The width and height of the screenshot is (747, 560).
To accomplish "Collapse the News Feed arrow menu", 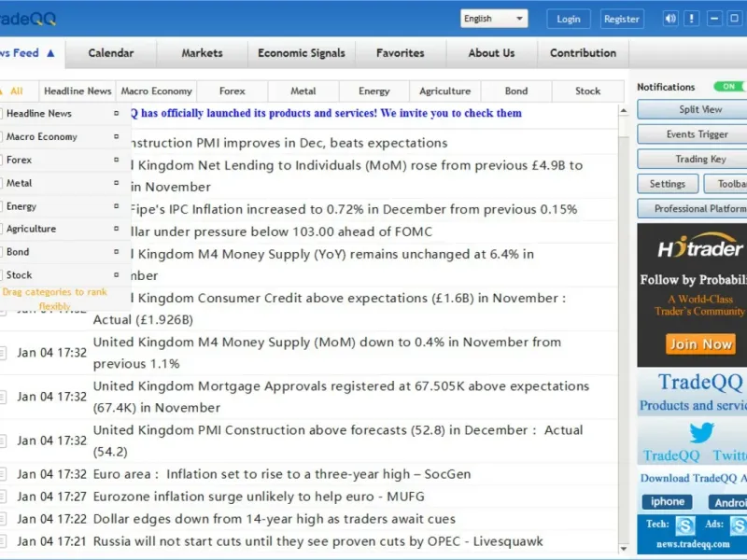I will 50,53.
